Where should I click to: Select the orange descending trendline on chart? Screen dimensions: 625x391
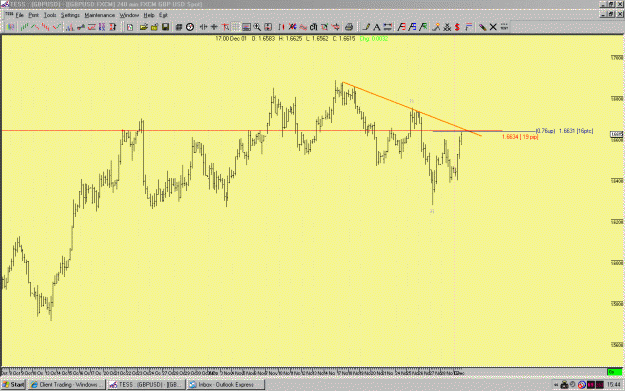point(411,109)
